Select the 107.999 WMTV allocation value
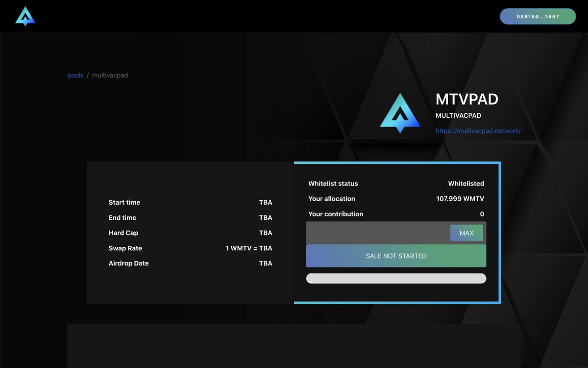The width and height of the screenshot is (588, 368). coord(460,199)
